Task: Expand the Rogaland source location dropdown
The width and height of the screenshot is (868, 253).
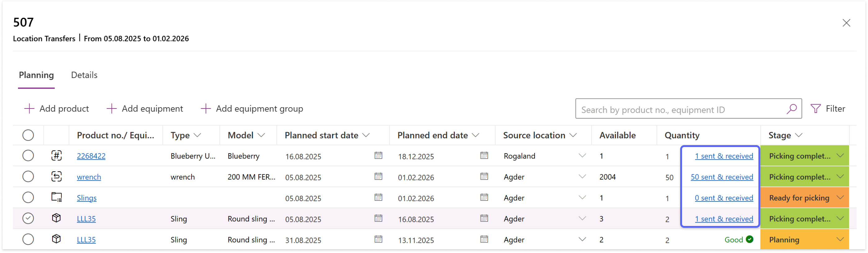Action: (582, 155)
